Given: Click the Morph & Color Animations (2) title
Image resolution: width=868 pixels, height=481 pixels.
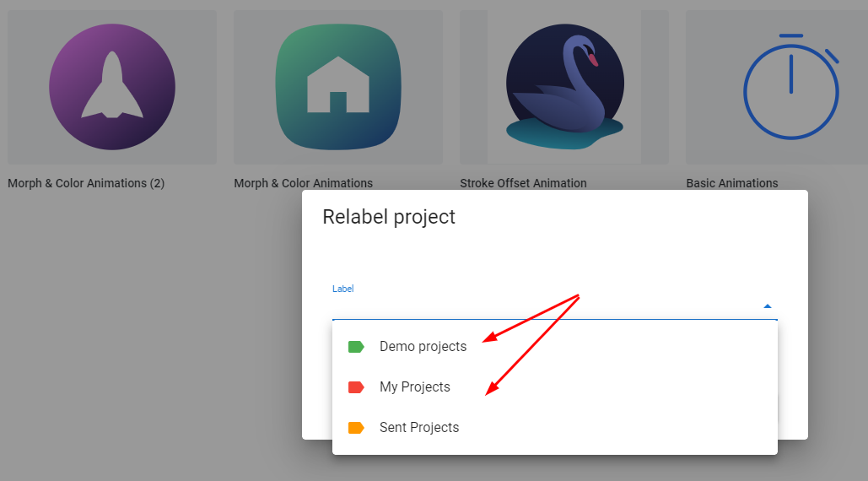Looking at the screenshot, I should click(x=86, y=183).
